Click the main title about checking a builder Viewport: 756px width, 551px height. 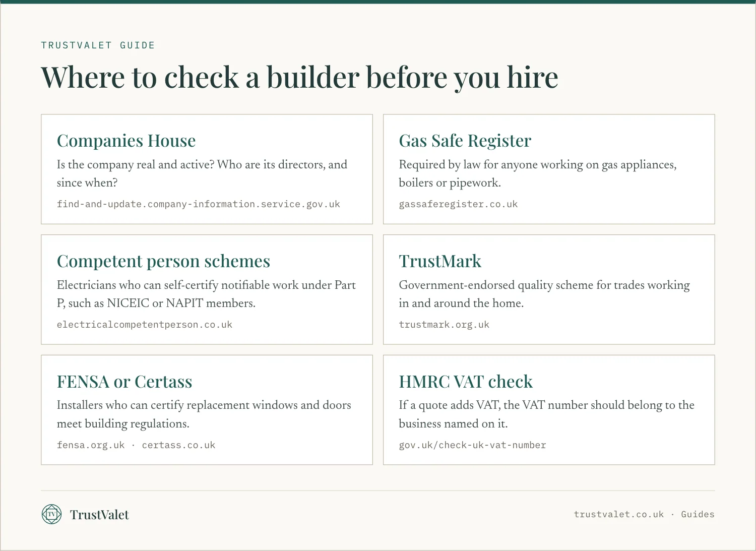(299, 78)
